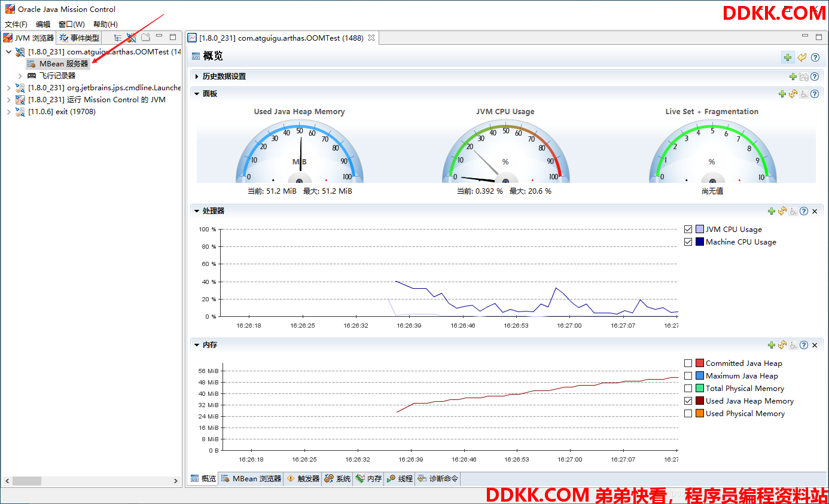Viewport: 829px width, 504px height.
Task: Open the 编辑 menu
Action: (x=43, y=24)
